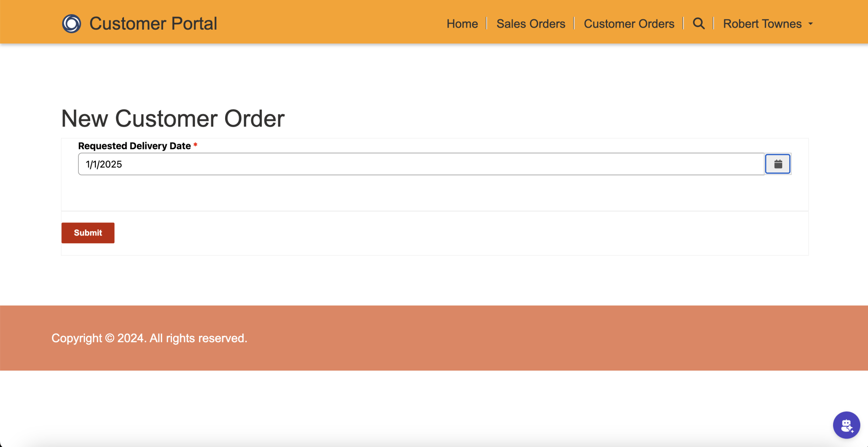868x447 pixels.
Task: Click the red required asterisk marker
Action: coord(195,145)
